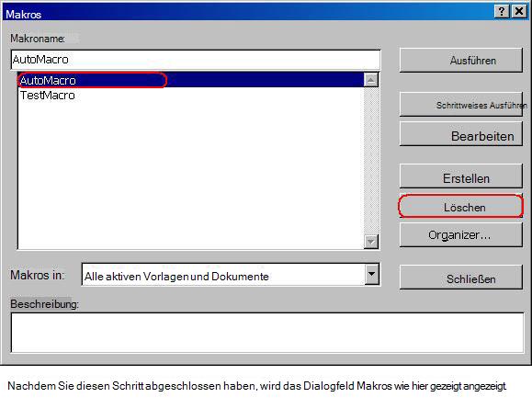Click the macro list scroll down arrow
This screenshot has height=420, width=532.
point(371,242)
